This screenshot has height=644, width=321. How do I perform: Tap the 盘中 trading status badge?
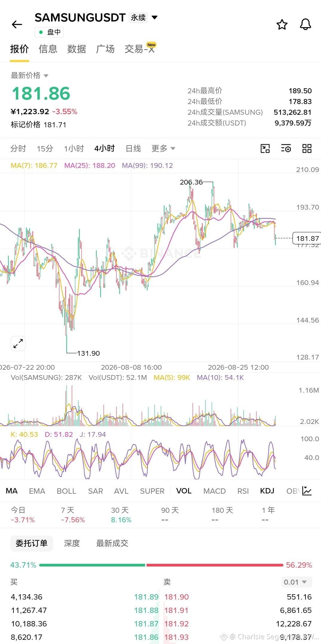click(x=49, y=32)
